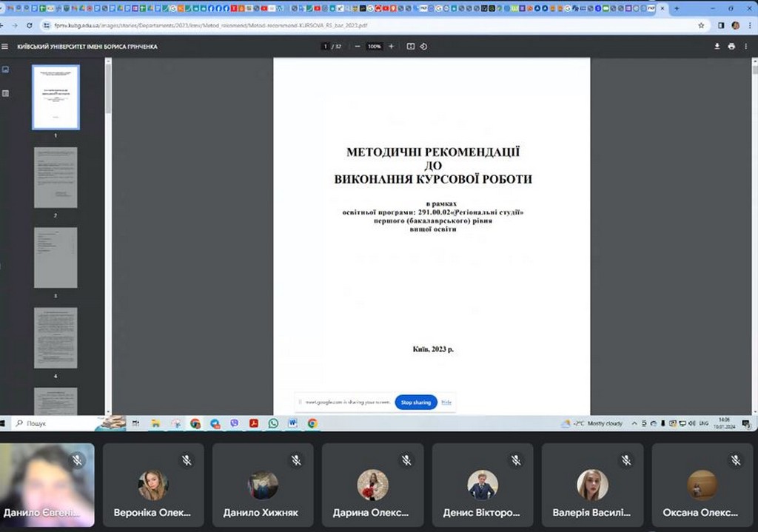Open page 2 via its sidebar thumbnail

coord(56,176)
